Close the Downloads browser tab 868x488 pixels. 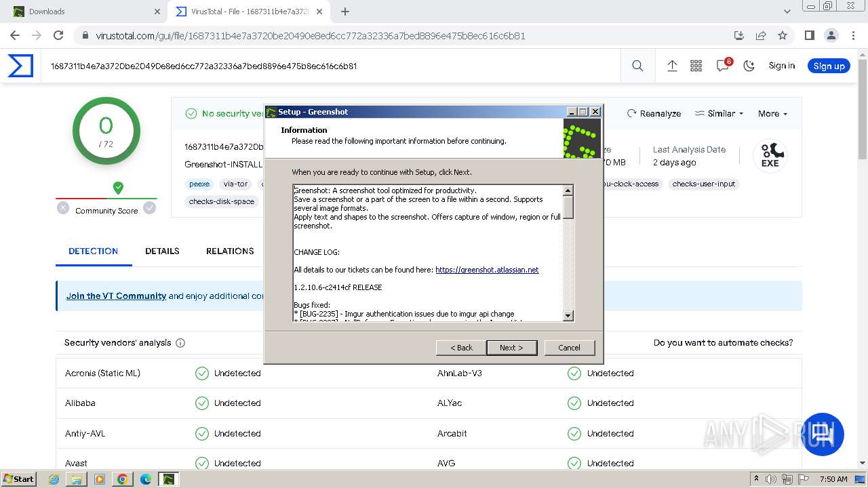click(157, 12)
